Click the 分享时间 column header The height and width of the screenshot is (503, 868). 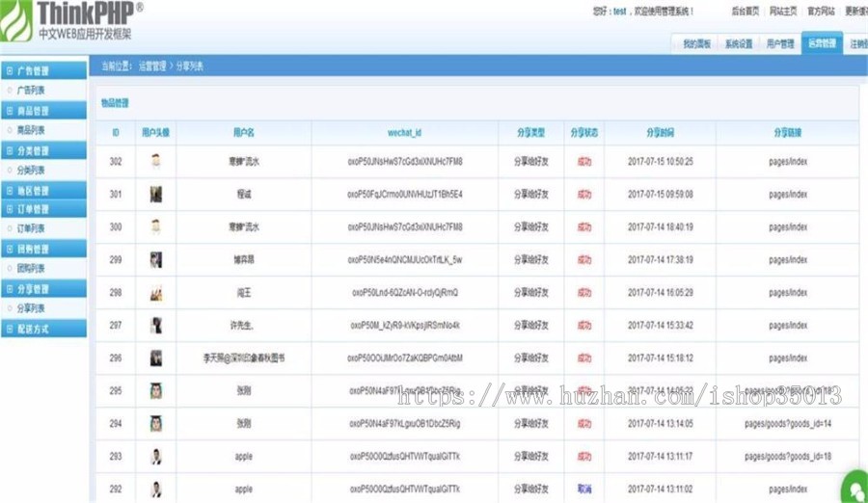pyautogui.click(x=660, y=133)
